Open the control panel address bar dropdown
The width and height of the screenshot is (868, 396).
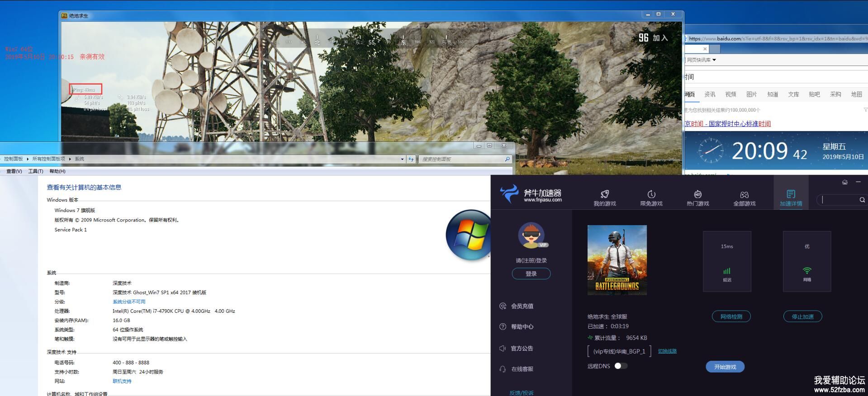(402, 159)
